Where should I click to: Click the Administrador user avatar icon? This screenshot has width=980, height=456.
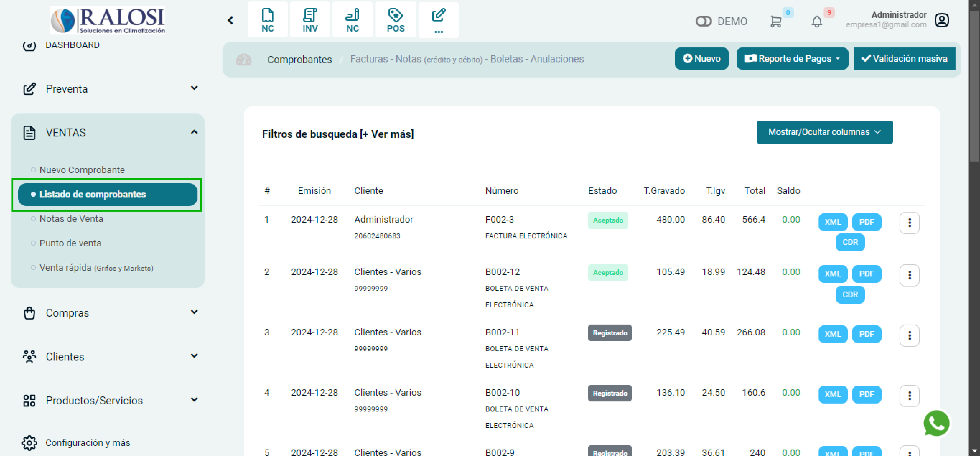[x=942, y=20]
